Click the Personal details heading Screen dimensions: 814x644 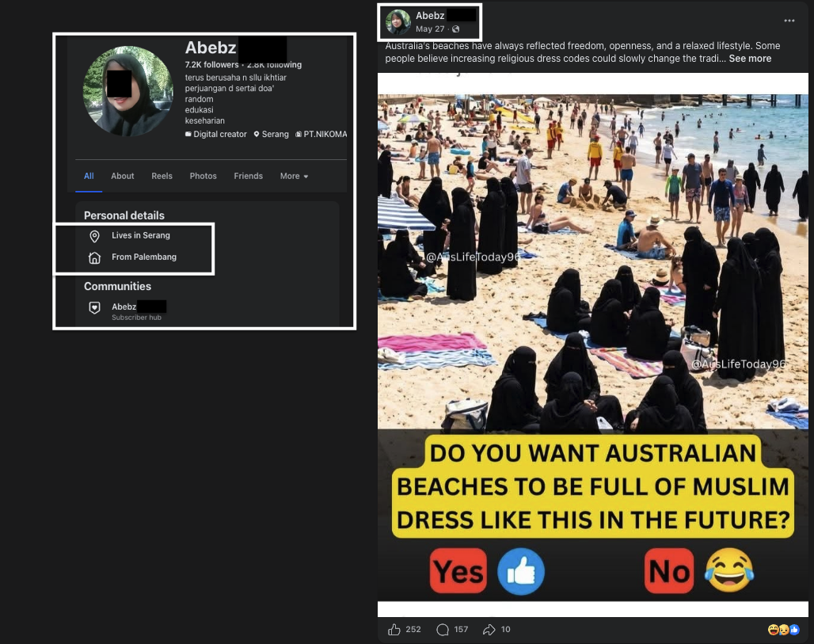(x=124, y=215)
